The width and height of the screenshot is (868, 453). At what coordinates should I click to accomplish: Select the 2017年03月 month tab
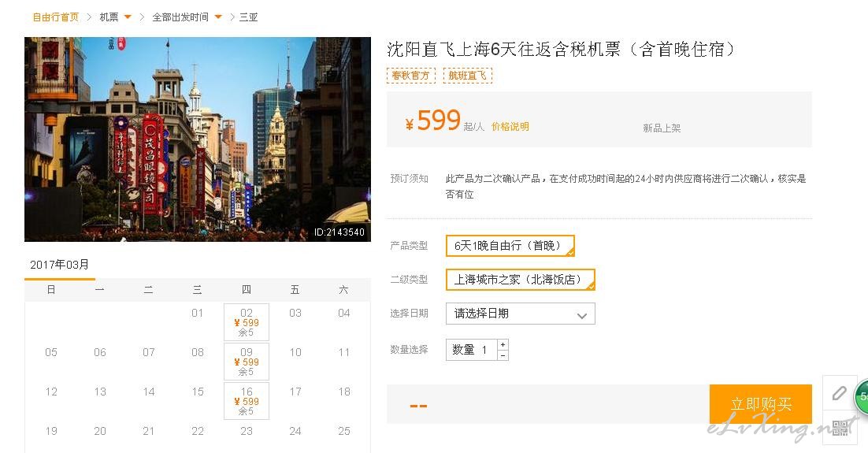coord(60,265)
